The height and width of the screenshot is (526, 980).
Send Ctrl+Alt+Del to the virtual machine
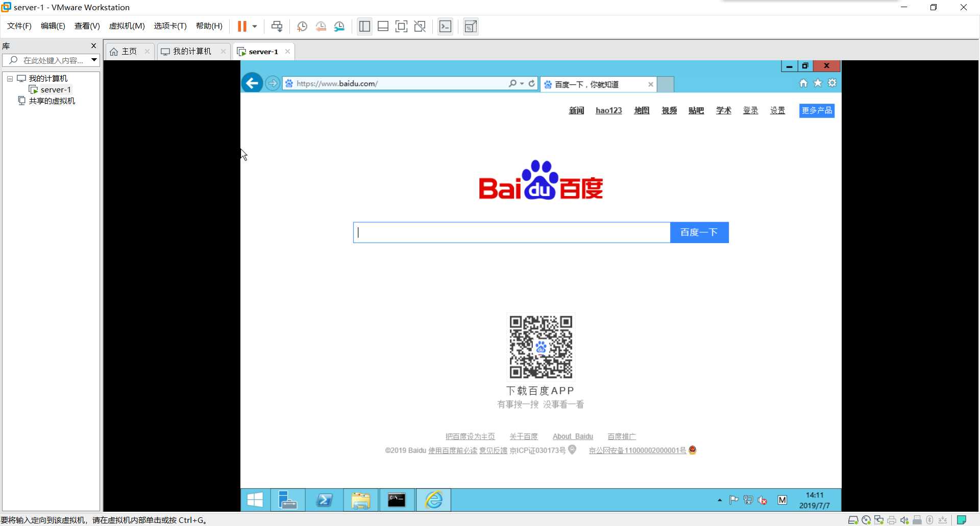(x=277, y=27)
